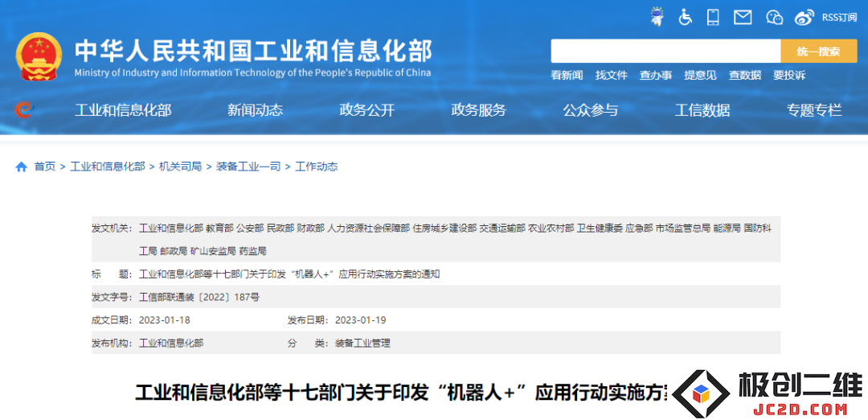Image resolution: width=868 pixels, height=420 pixels.
Task: Go to 首页 via breadcrumb
Action: pos(45,167)
